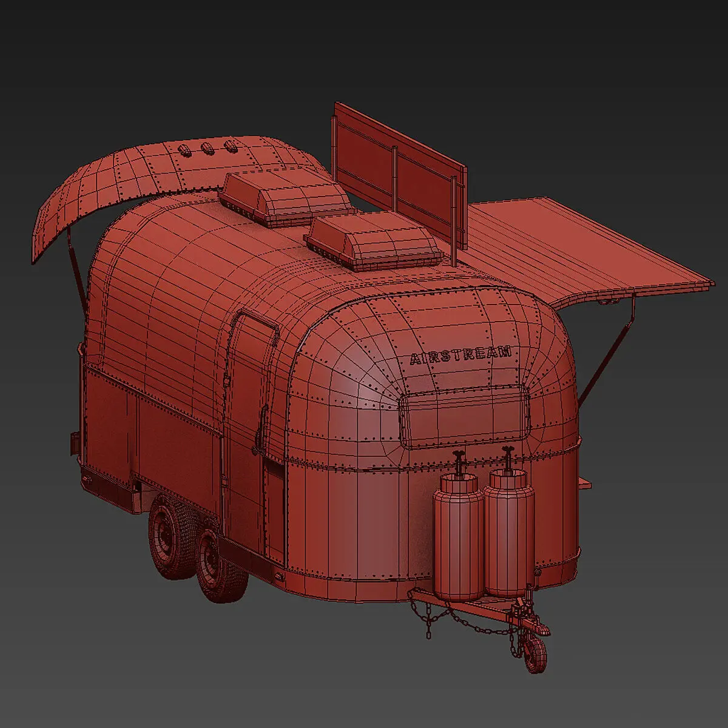Select the small jockey wheel on the hitch
The image size is (728, 728).
tap(535, 656)
